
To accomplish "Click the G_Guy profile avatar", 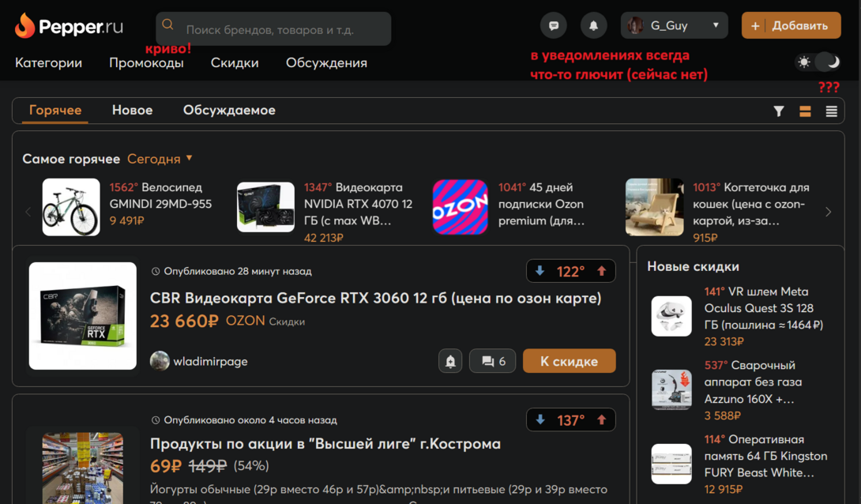I will (635, 25).
